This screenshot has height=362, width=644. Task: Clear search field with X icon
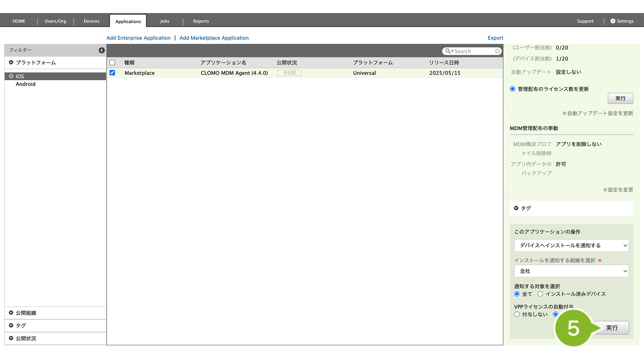coord(497,51)
